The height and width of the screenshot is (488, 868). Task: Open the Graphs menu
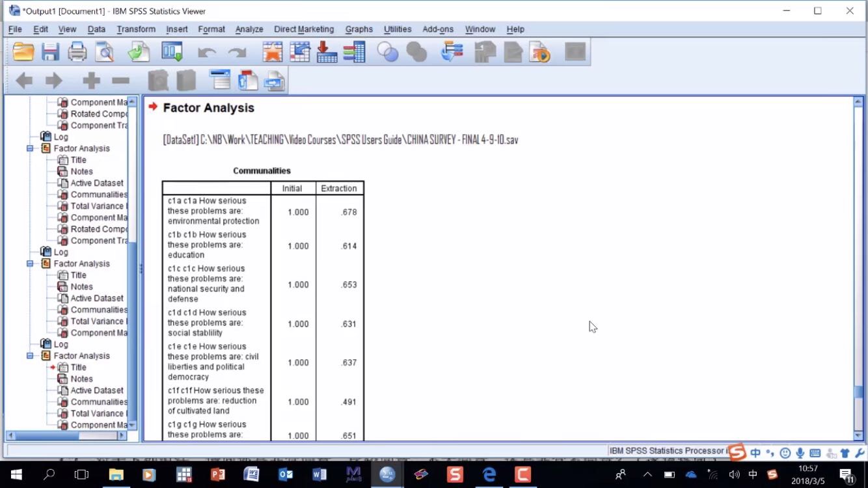tap(359, 29)
